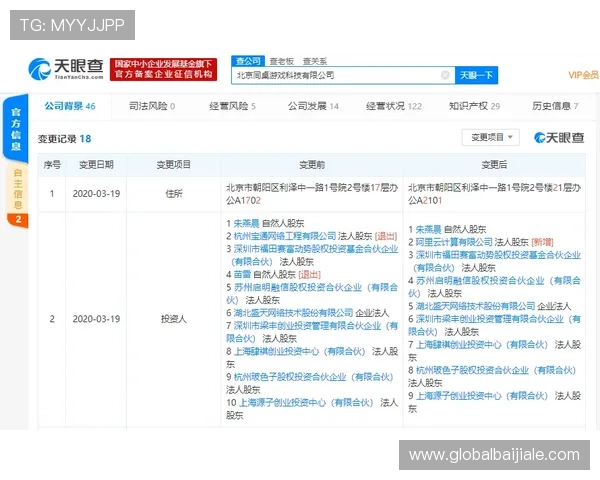Click the red 官方备案企业征信机构 banner
Image resolution: width=600 pixels, height=480 pixels.
[163, 69]
